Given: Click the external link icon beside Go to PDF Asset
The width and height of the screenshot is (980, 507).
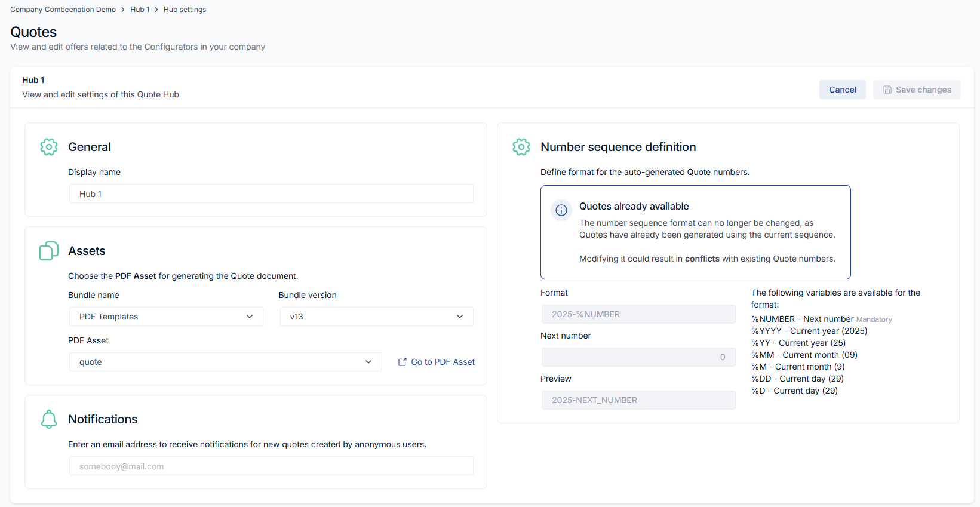Looking at the screenshot, I should point(403,362).
